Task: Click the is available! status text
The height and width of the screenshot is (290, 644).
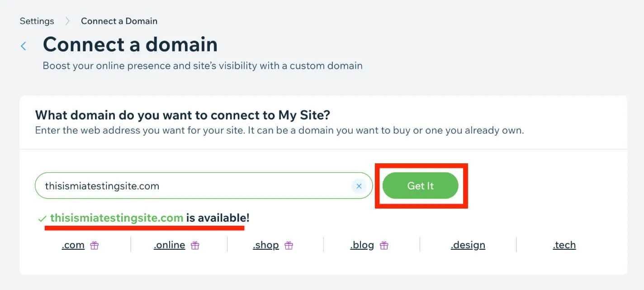Action: coord(216,218)
